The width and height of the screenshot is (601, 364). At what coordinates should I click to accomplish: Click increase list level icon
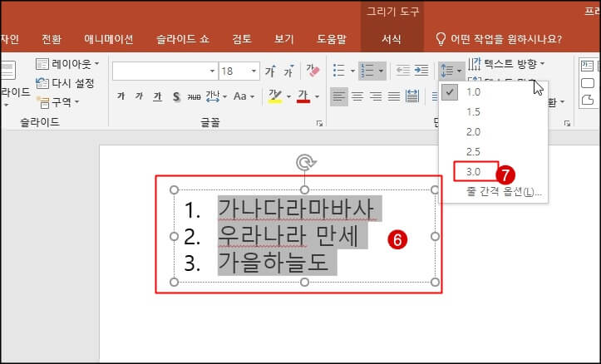tap(421, 70)
